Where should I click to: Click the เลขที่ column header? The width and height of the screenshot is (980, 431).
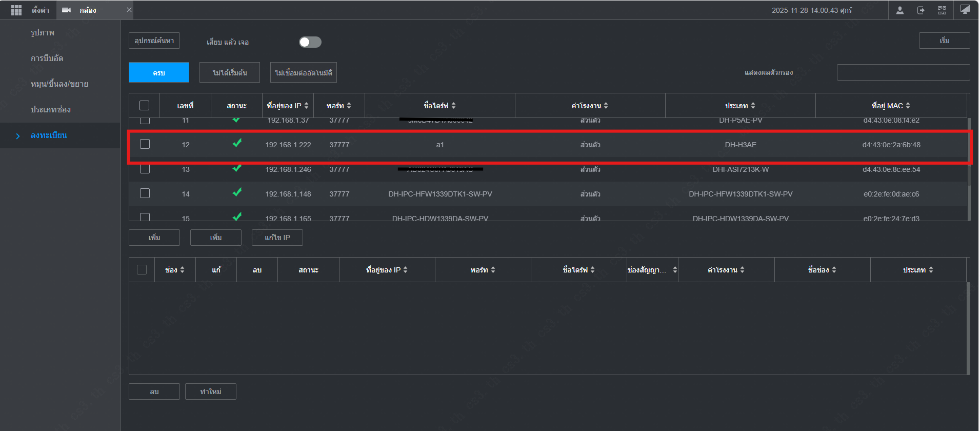[x=185, y=106]
